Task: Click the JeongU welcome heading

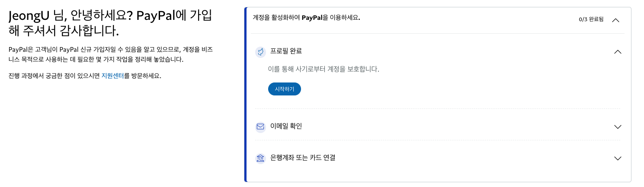Action: (110, 23)
